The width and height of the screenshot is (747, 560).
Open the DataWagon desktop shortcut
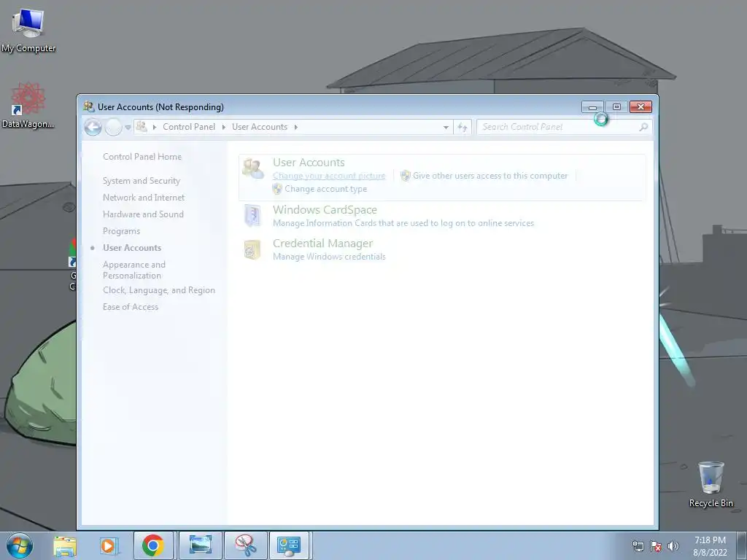[x=28, y=106]
